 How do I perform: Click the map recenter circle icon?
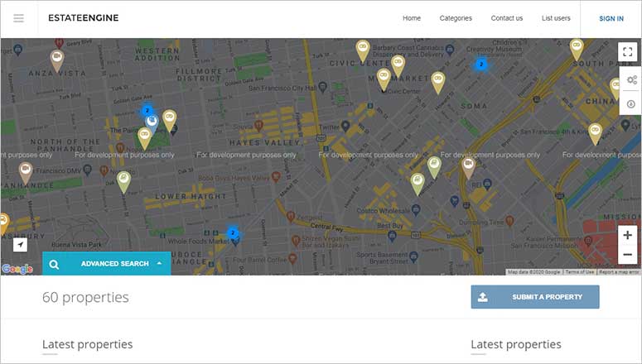point(631,104)
